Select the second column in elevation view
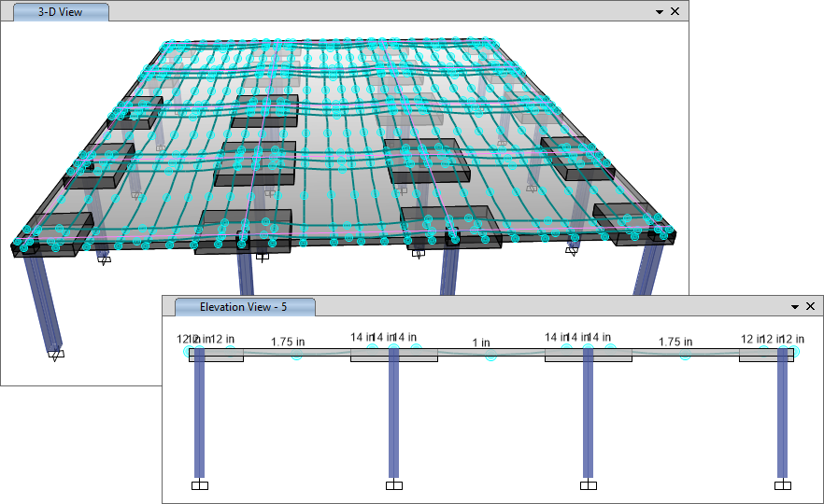824x504 pixels. [394, 415]
